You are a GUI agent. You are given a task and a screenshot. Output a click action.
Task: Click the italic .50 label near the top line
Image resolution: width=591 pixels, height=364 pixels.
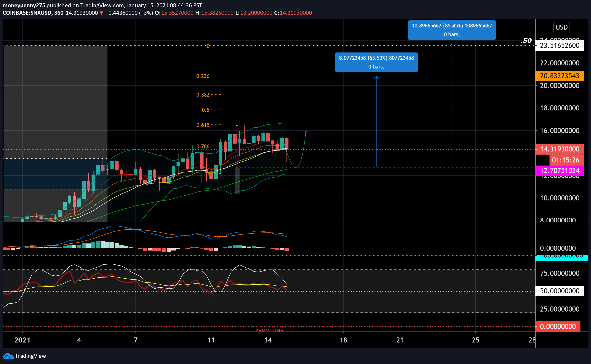526,41
